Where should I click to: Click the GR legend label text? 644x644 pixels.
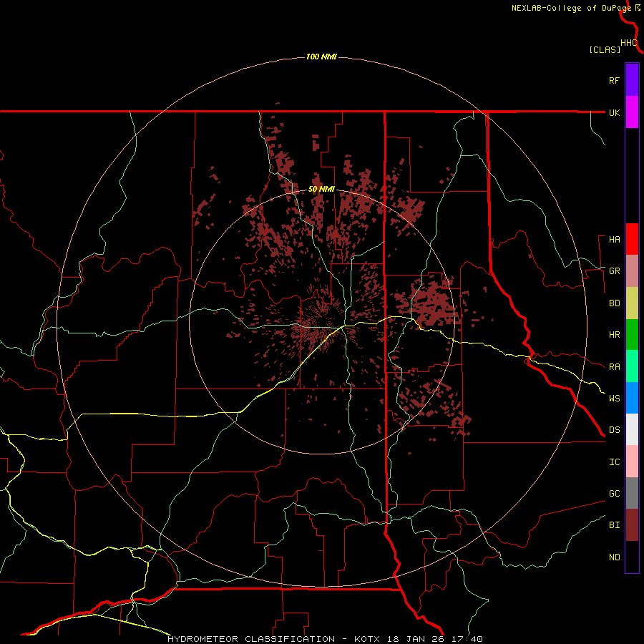615,271
